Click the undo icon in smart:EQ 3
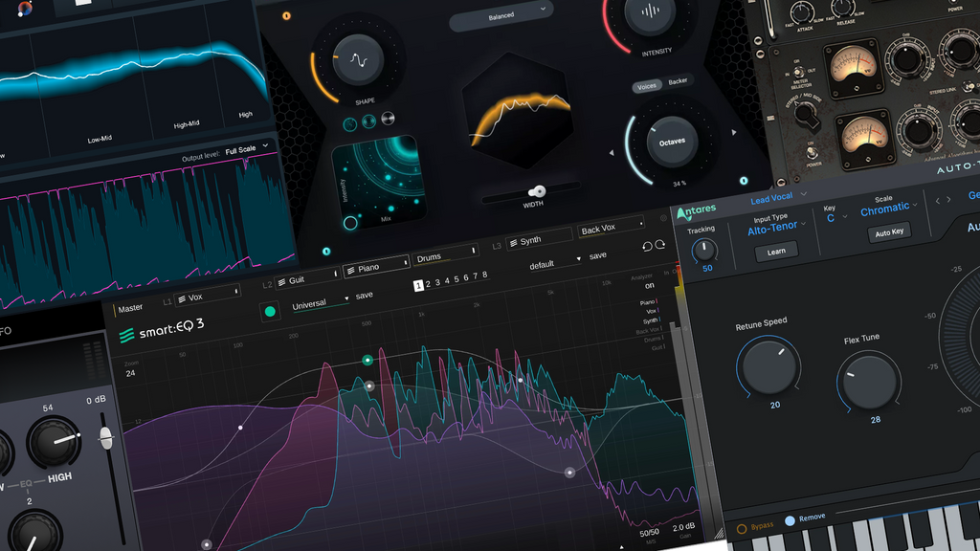This screenshot has height=551, width=980. (648, 247)
